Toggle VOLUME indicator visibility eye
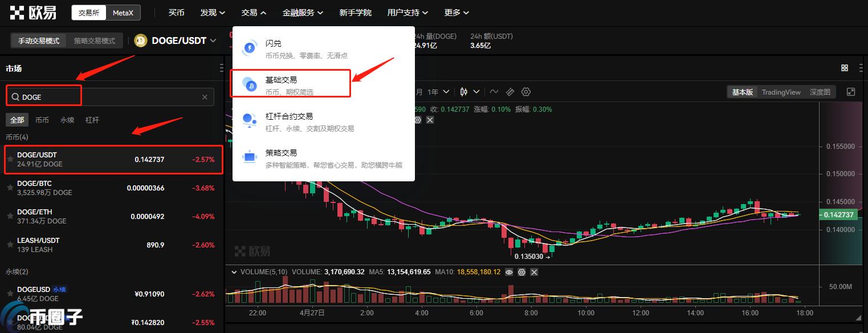868x333 pixels. 509,273
